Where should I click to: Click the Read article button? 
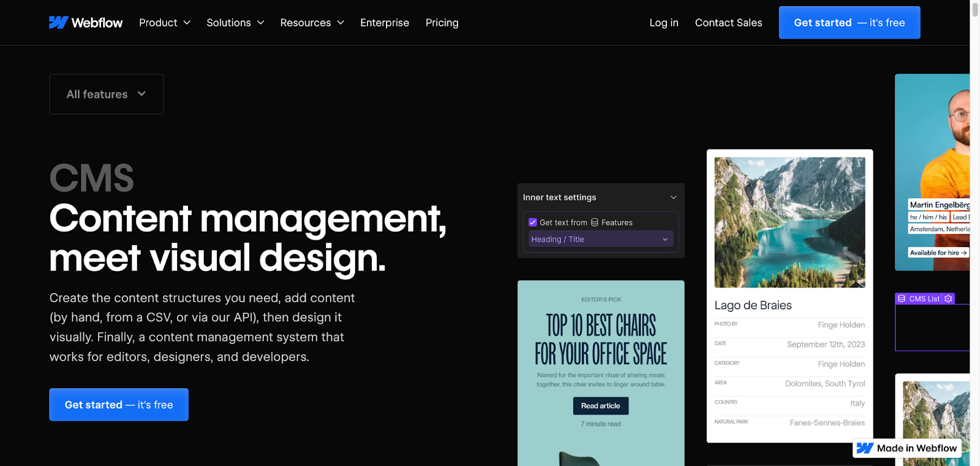click(601, 406)
